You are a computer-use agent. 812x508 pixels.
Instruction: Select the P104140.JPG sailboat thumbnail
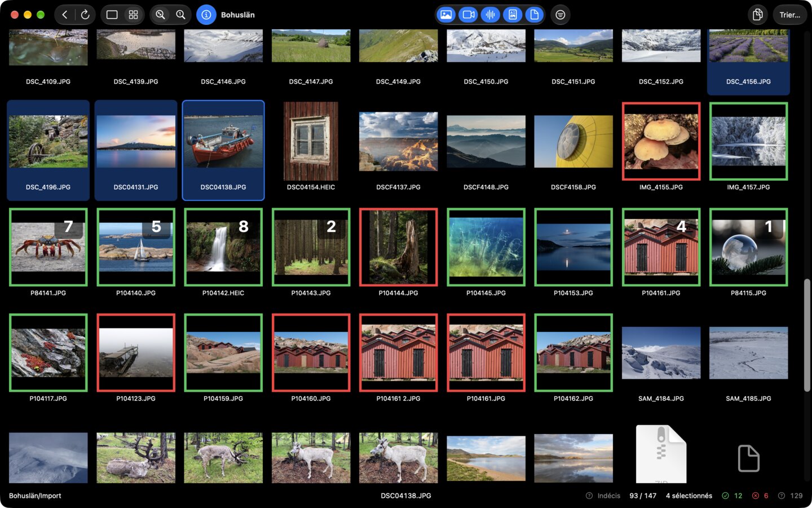click(136, 247)
